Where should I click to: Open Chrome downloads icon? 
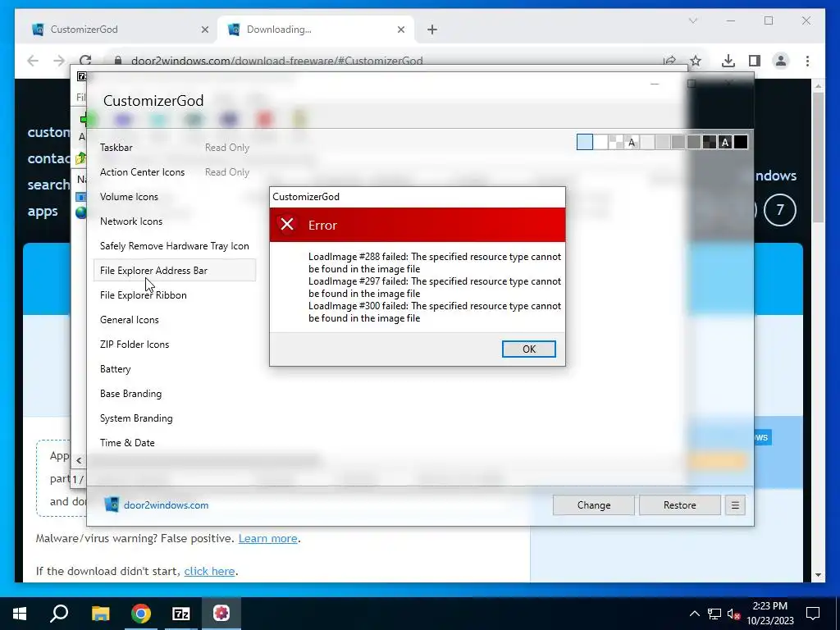click(728, 61)
